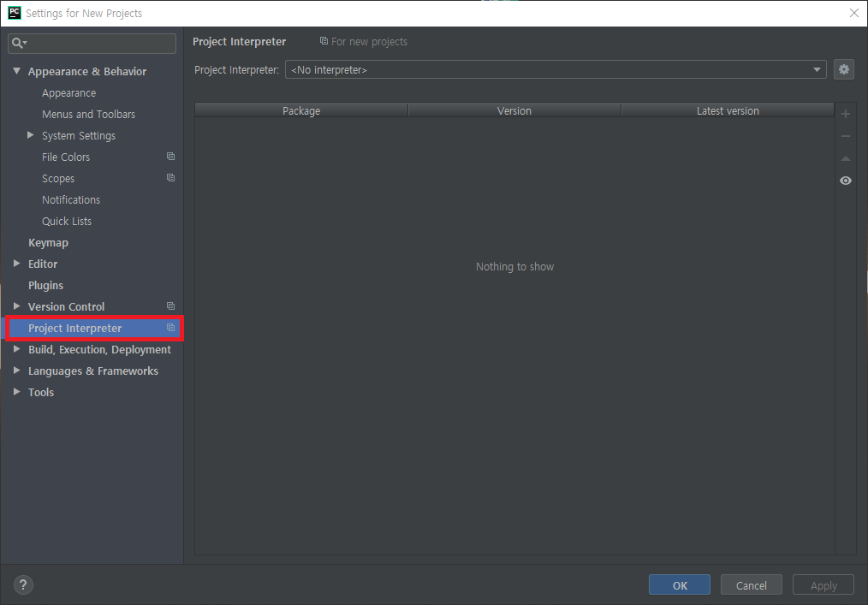Click the Languages & Frameworks label
Screen dimensions: 868x605
coord(93,371)
